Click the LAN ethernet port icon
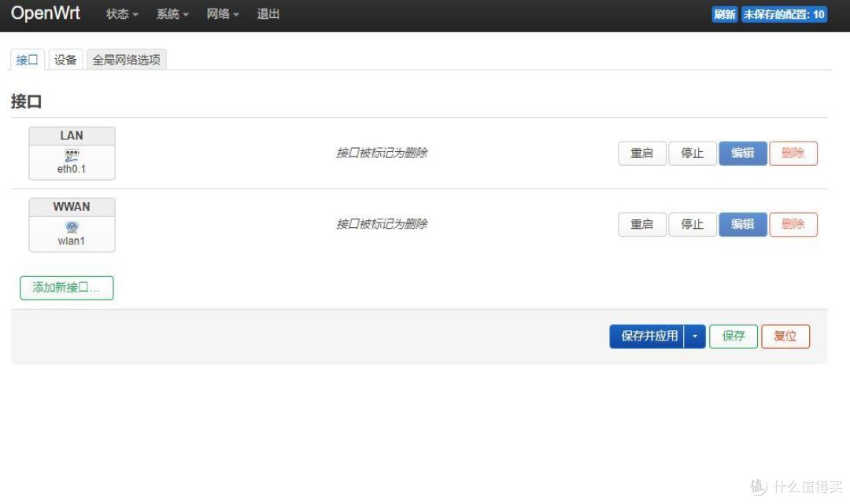The image size is (850, 504). (x=72, y=155)
